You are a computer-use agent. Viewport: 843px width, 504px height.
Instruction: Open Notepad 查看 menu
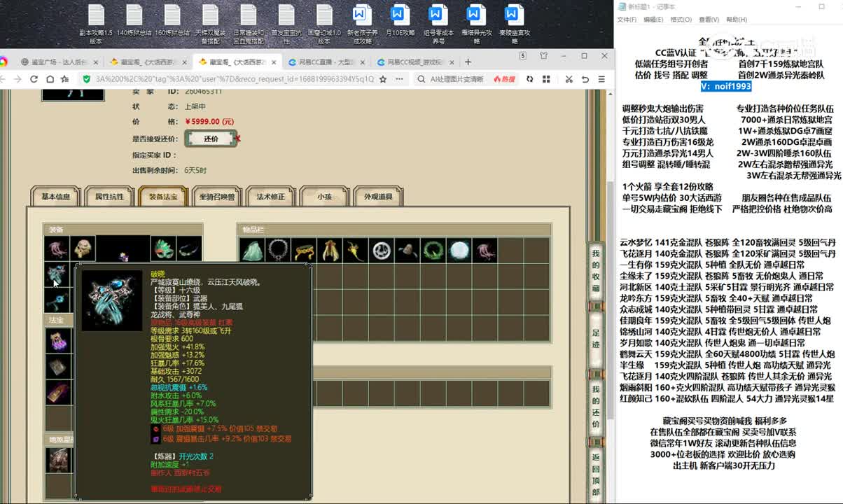tap(709, 20)
